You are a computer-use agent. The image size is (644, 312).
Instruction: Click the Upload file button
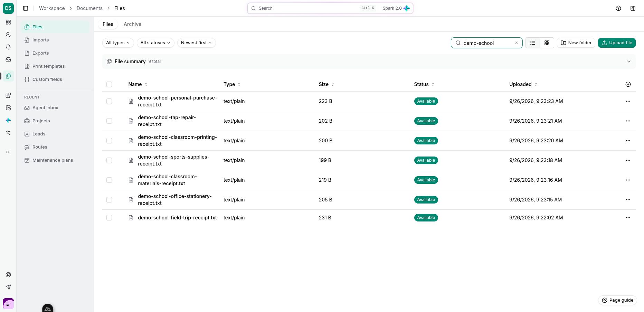click(x=617, y=43)
